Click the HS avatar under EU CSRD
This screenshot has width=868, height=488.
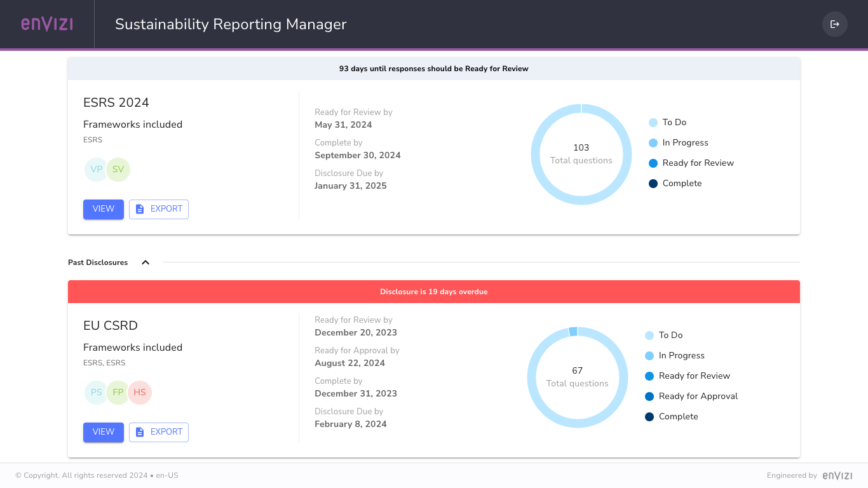(140, 392)
